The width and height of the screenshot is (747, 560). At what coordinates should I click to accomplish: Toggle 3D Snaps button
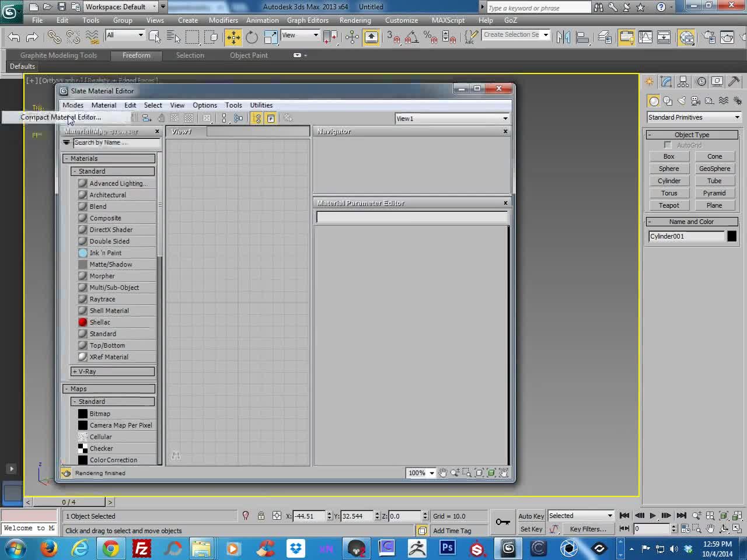393,37
